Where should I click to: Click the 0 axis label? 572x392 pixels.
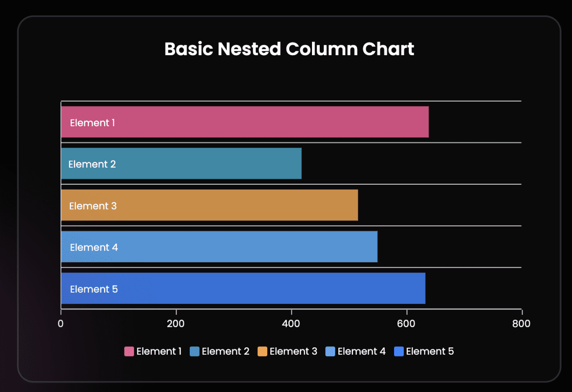click(61, 324)
